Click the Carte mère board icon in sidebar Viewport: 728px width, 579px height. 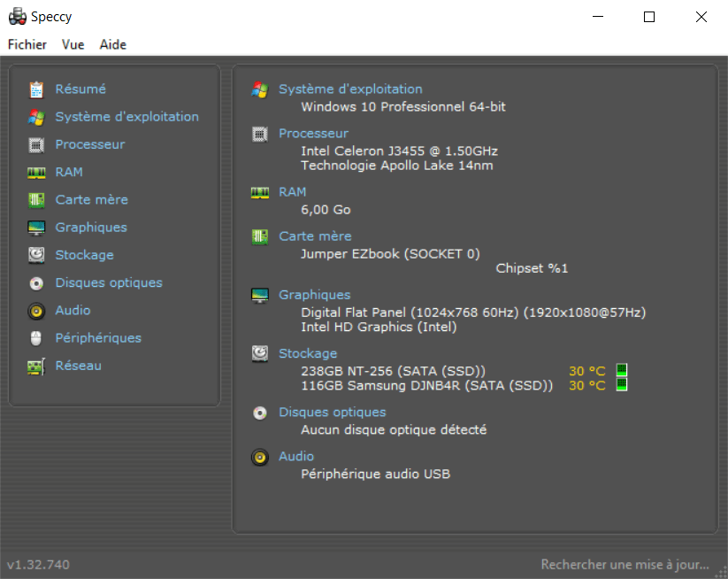[36, 200]
